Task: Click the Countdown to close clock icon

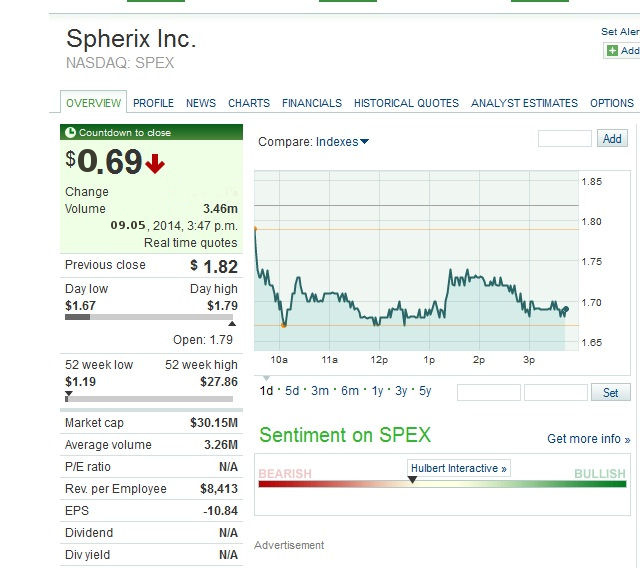Action: pos(70,132)
